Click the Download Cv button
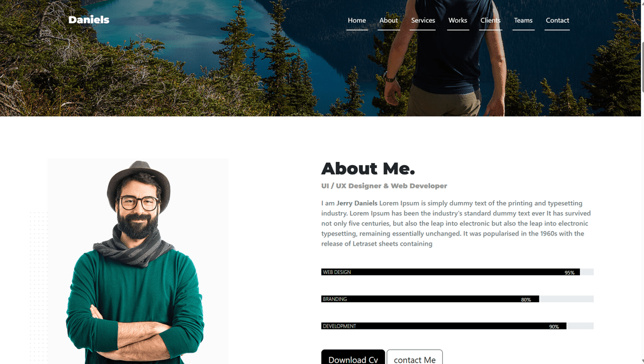The image size is (644, 364). coord(353,358)
